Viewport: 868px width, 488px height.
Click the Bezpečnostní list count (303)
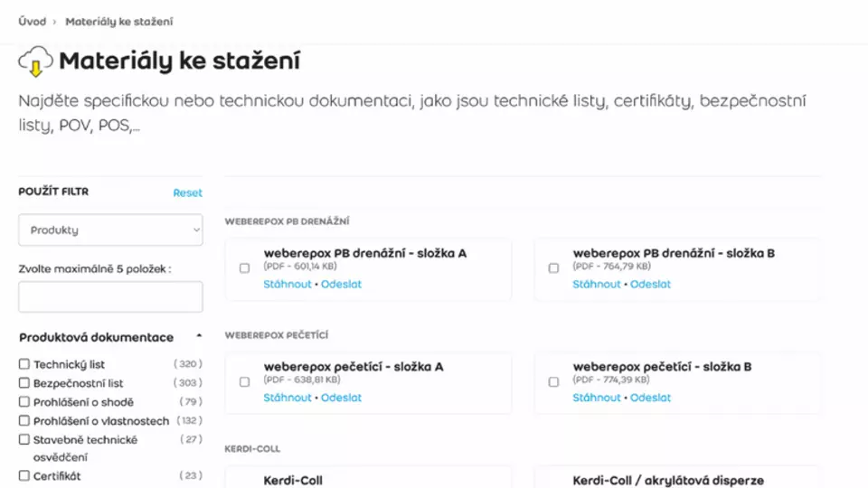(x=188, y=382)
